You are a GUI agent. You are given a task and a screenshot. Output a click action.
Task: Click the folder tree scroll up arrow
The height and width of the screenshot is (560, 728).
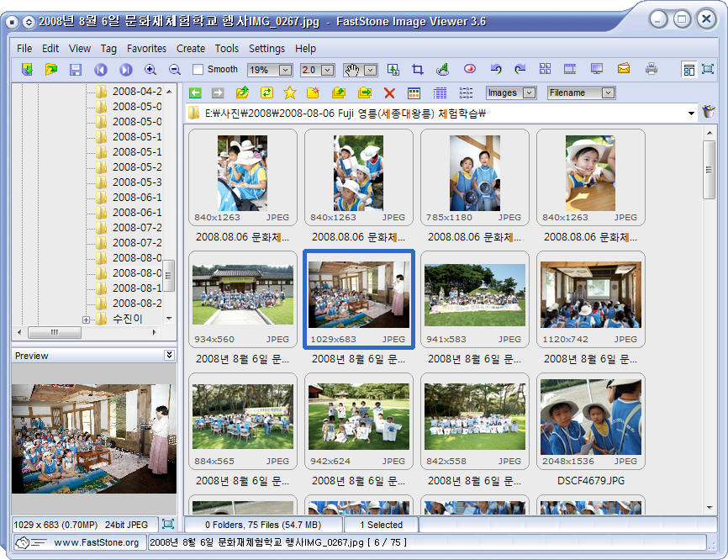[169, 92]
